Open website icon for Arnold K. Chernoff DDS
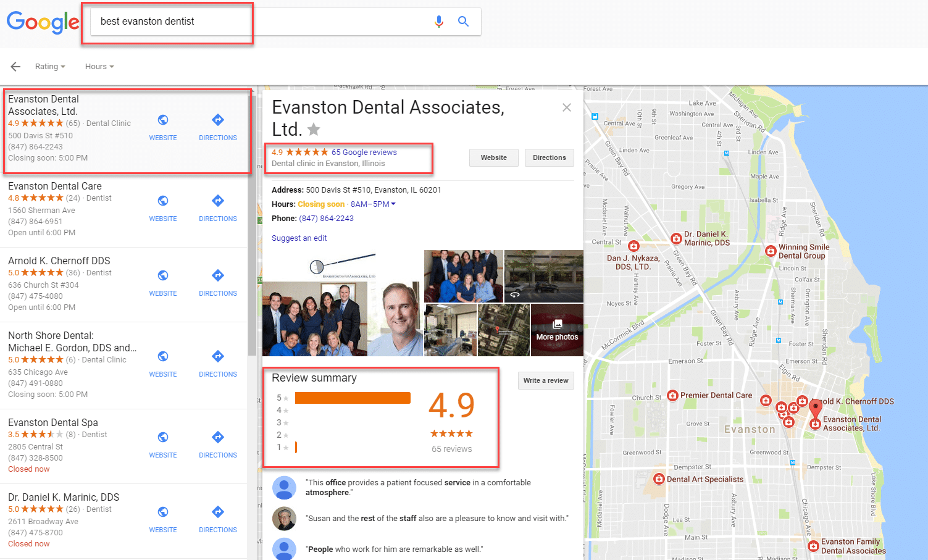928x560 pixels. (163, 275)
